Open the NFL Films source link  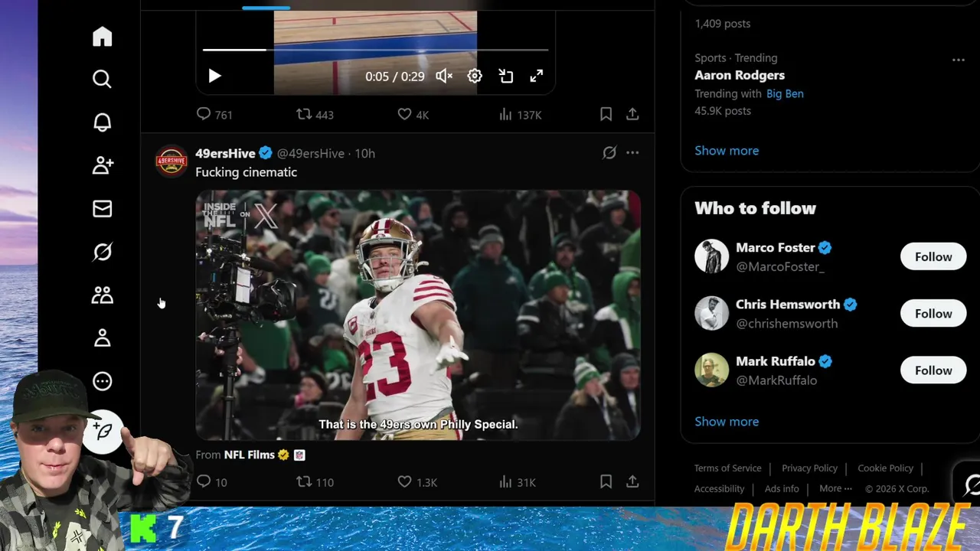coord(249,455)
